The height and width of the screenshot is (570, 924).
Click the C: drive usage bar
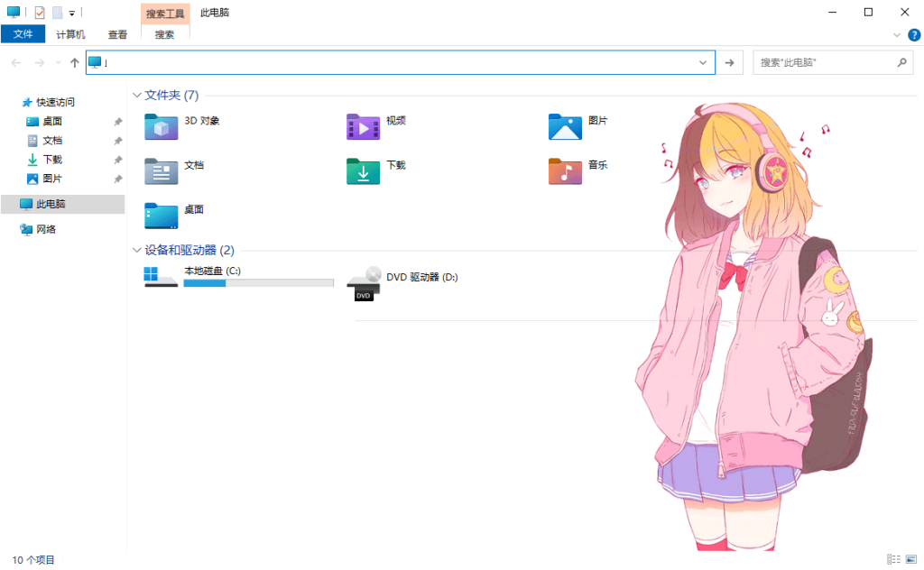(259, 283)
